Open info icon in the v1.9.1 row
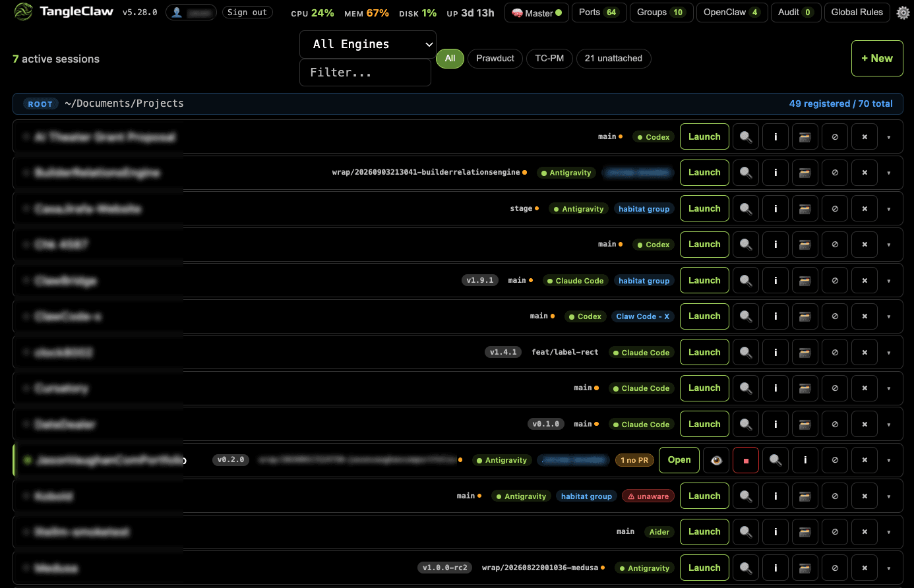 (776, 280)
